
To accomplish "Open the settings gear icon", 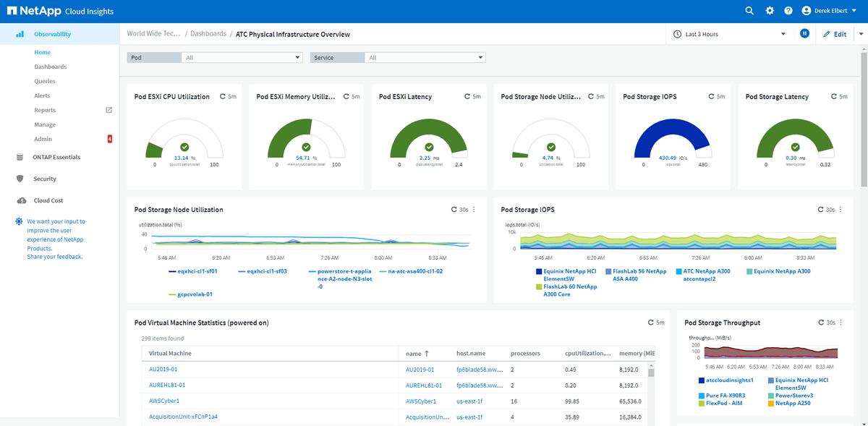I will pos(770,11).
